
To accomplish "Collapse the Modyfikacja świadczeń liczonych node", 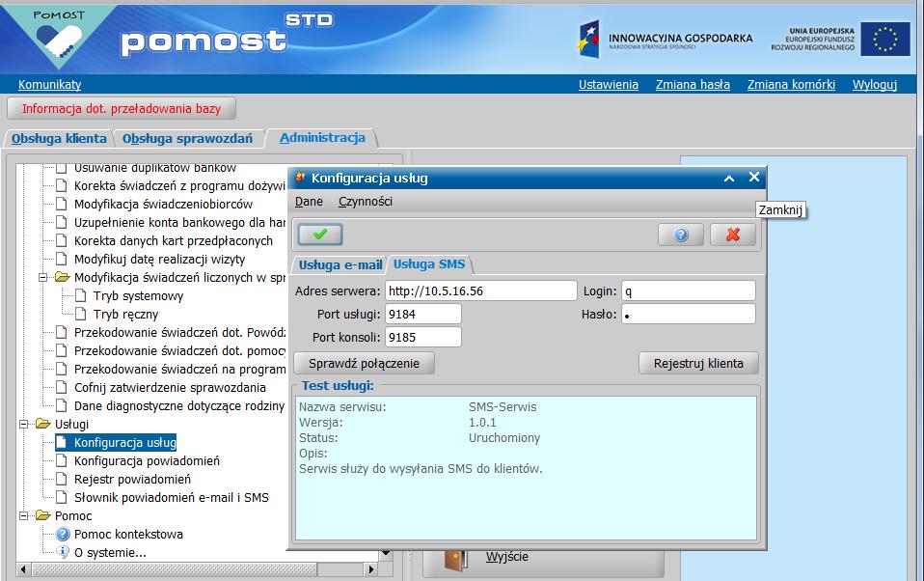I will (43, 277).
